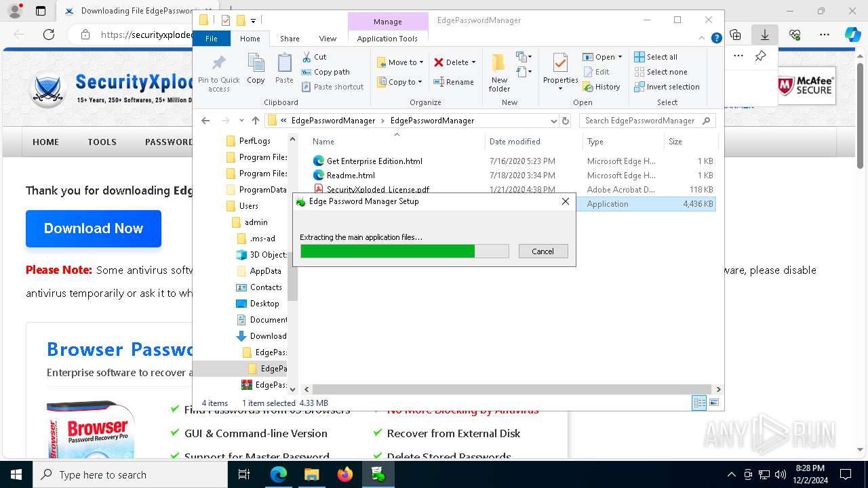Click the Rename ribbon button
This screenshot has width=868, height=488.
click(x=454, y=82)
